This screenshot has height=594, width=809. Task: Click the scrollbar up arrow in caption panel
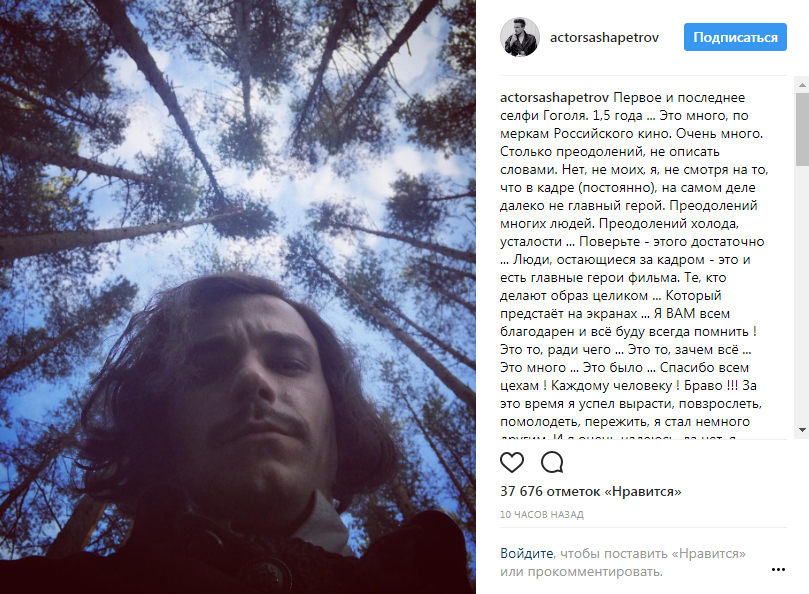point(802,85)
